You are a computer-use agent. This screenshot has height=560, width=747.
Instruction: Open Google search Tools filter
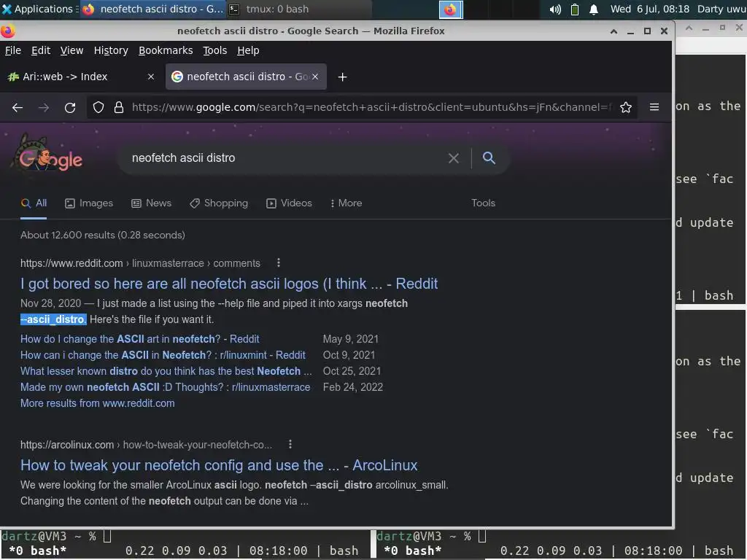click(x=483, y=203)
